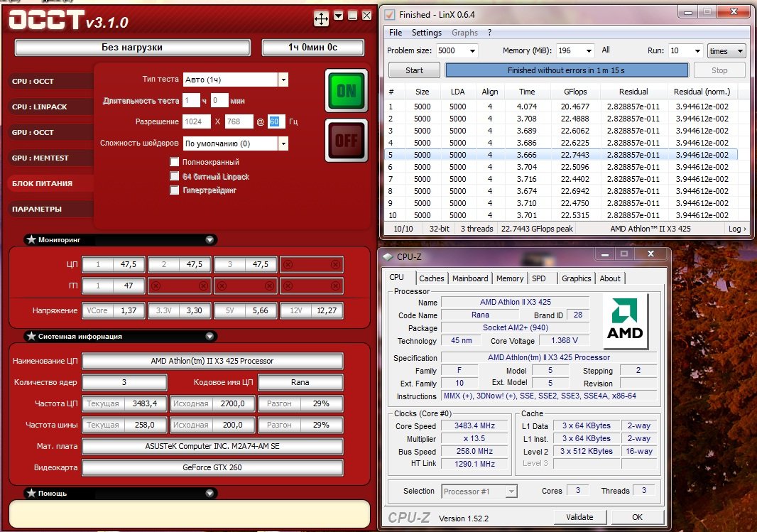The height and width of the screenshot is (532, 757).
Task: Click the refresh rate field showing 60
Action: point(276,122)
